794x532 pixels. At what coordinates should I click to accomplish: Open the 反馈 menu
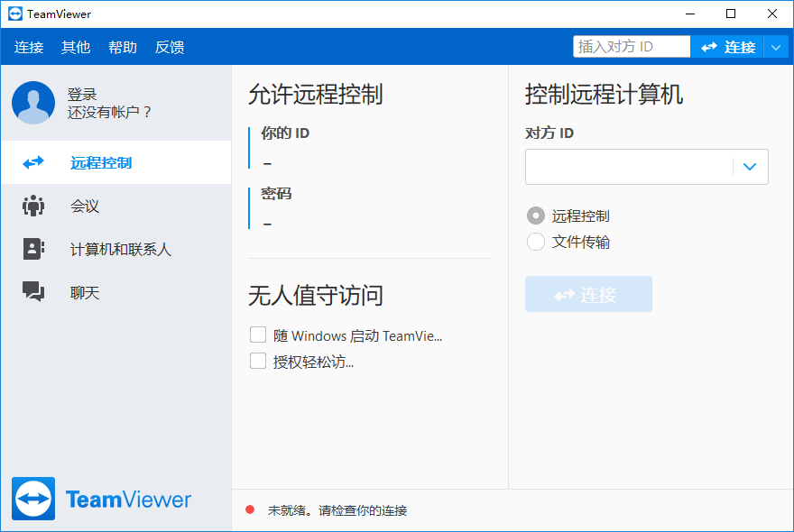click(170, 47)
